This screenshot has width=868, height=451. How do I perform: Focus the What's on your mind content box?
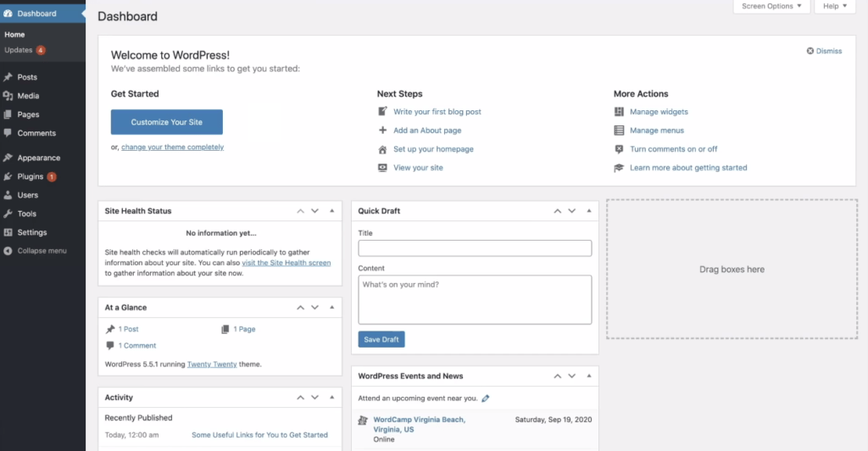tap(475, 299)
